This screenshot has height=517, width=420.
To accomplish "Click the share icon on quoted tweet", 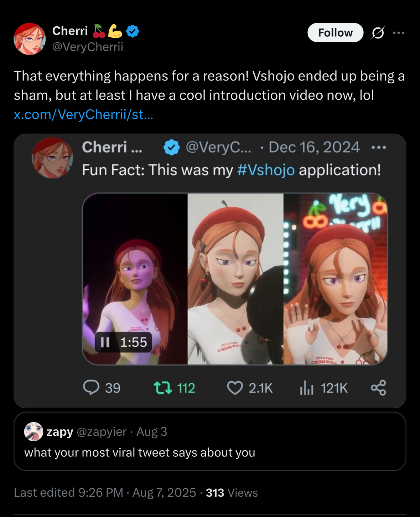I will pyautogui.click(x=378, y=388).
